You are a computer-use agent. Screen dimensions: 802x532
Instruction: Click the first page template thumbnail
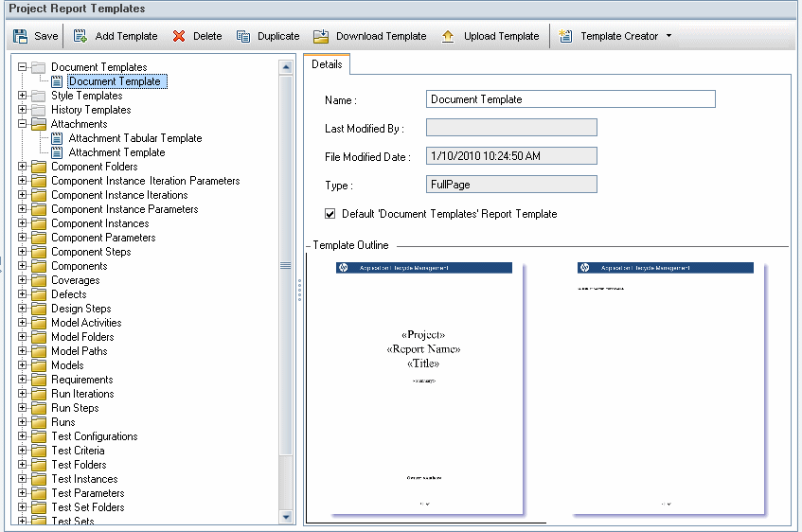423,390
